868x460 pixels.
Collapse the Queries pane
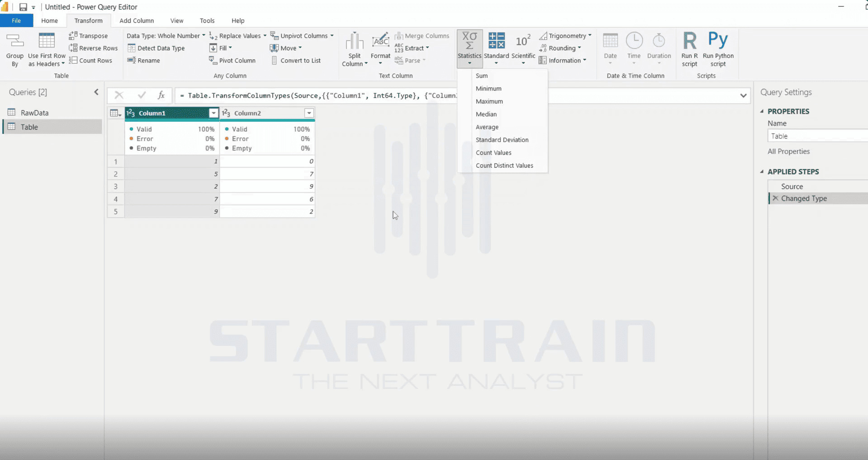pos(96,92)
